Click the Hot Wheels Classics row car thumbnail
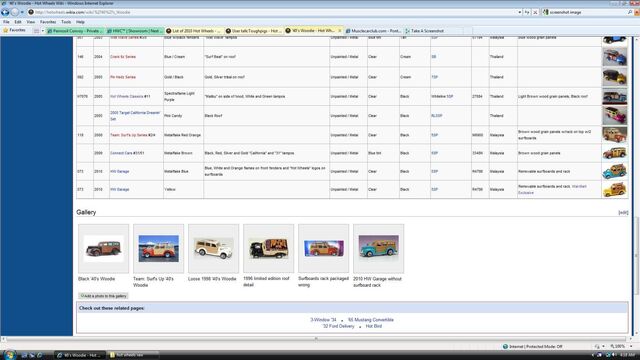This screenshot has height=360, width=640. (x=615, y=96)
